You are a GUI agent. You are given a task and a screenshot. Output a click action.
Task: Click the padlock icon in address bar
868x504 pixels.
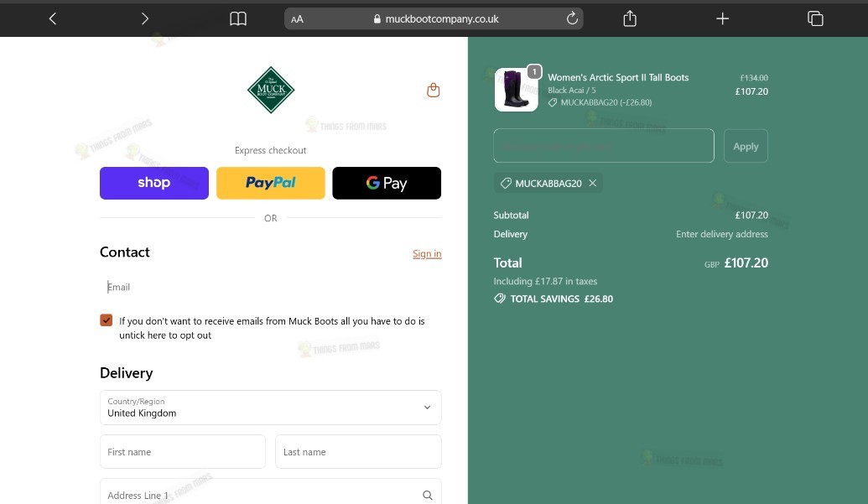coord(377,18)
